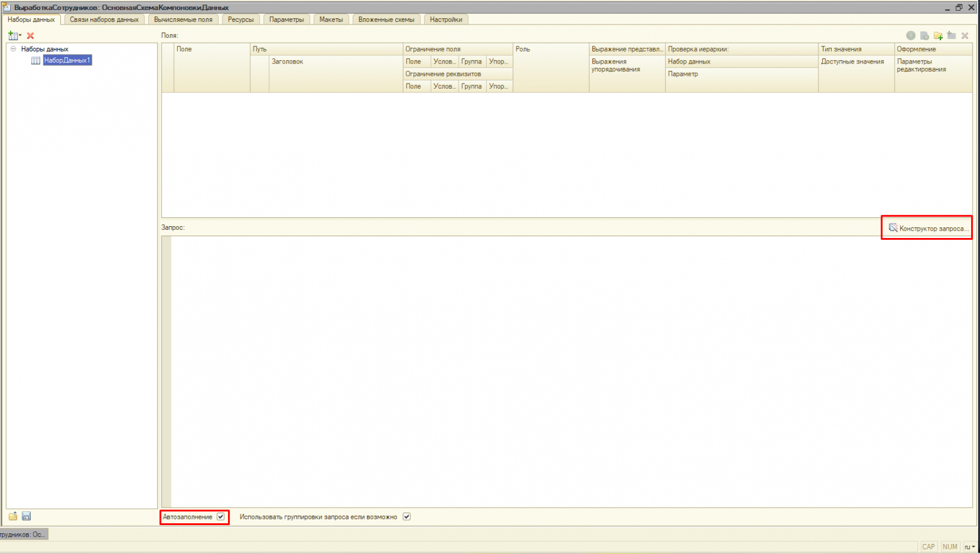This screenshot has width=980, height=554.
Task: Click the Ограничение поля column header
Action: click(458, 49)
